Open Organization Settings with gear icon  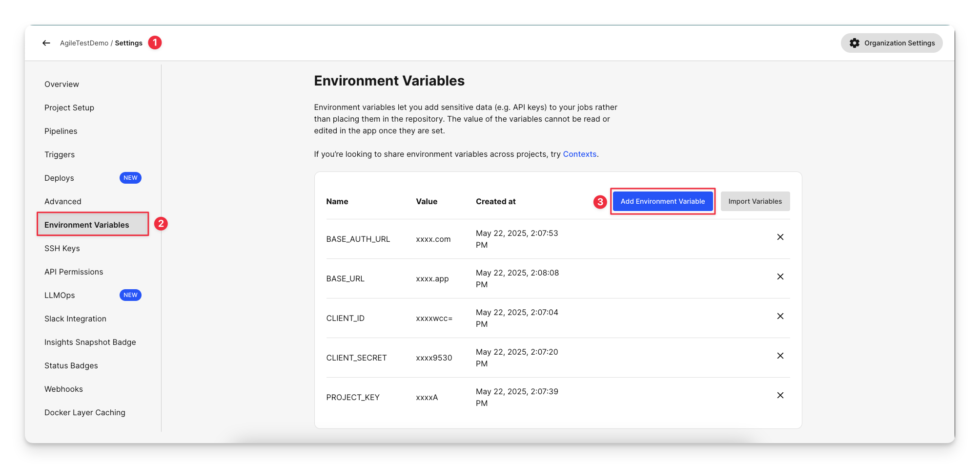(x=891, y=43)
